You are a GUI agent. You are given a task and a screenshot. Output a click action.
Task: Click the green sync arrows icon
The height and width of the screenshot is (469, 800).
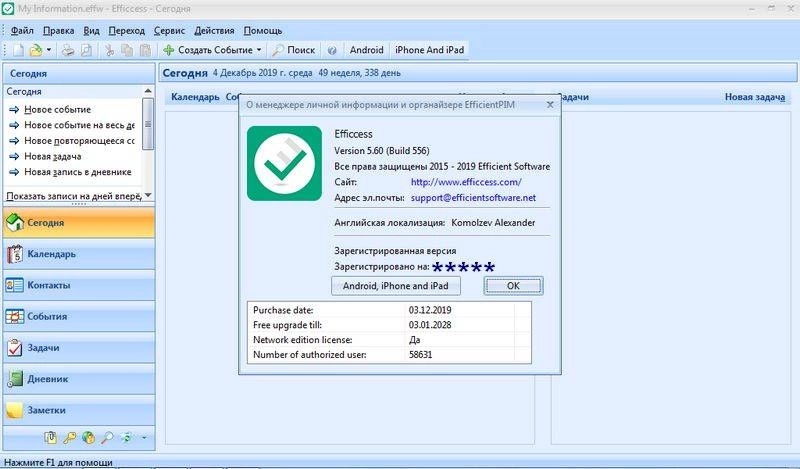(126, 437)
